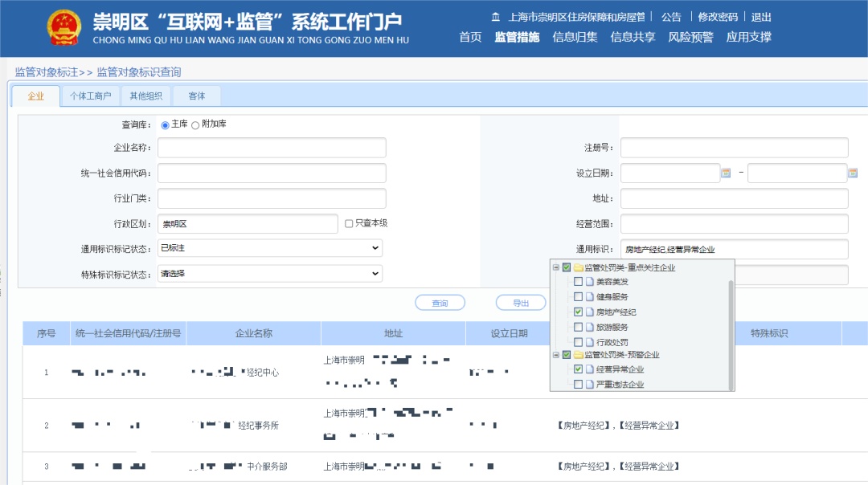Switch to the 个体工商户 tab
Screen dimensions: 868x485
click(91, 96)
